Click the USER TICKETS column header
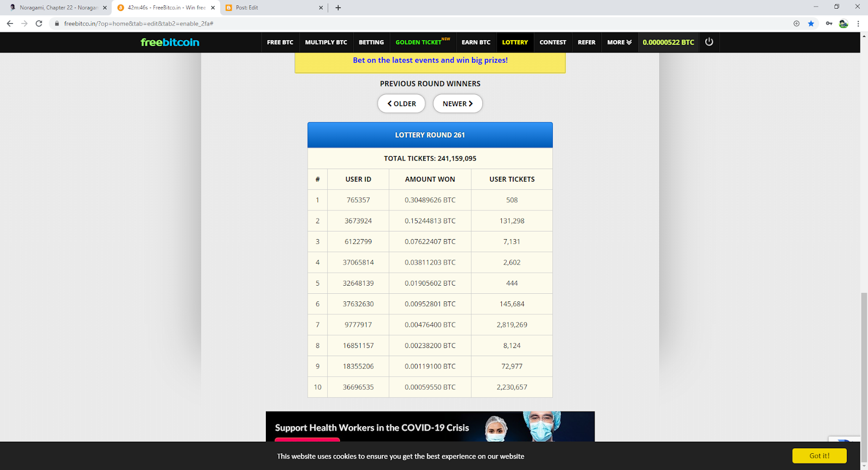Screen dimensions: 868x470 pyautogui.click(x=512, y=179)
